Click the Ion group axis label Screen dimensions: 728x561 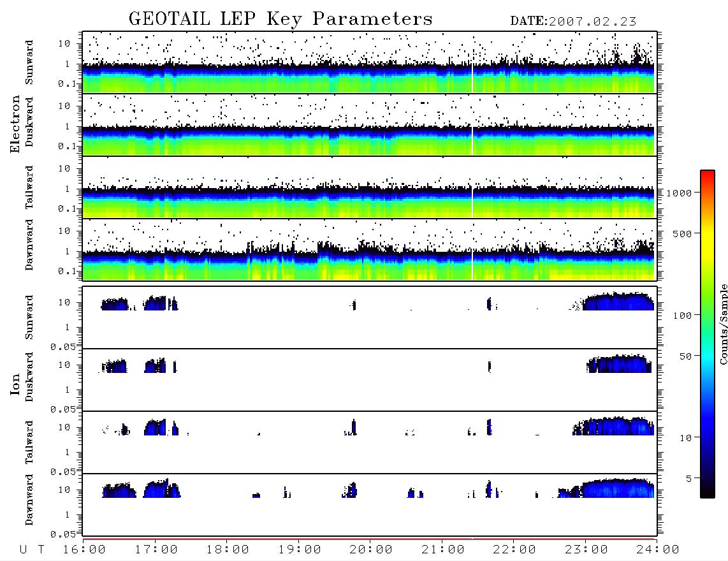coord(15,384)
